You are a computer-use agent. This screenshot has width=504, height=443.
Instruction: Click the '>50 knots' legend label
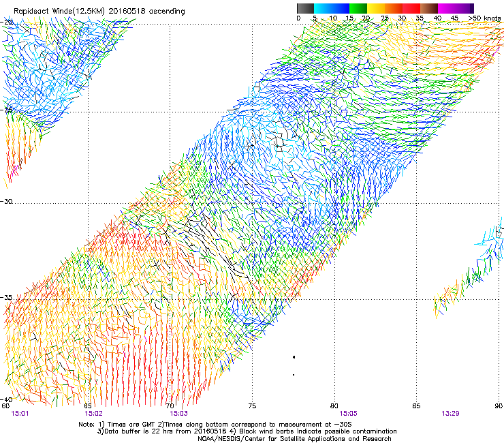tap(484, 18)
